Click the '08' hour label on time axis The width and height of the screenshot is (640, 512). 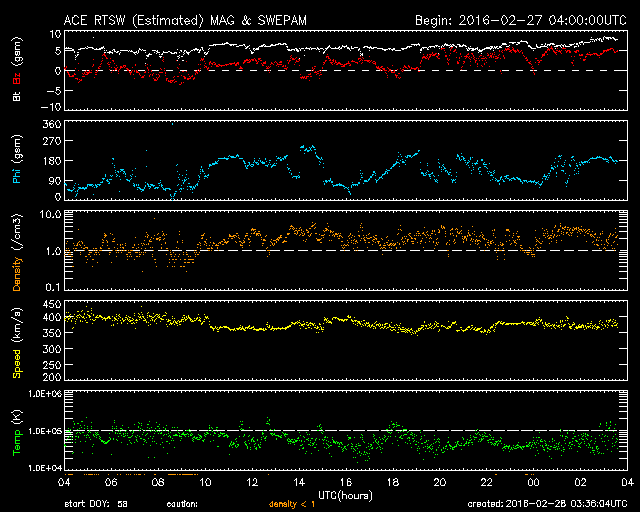(158, 482)
